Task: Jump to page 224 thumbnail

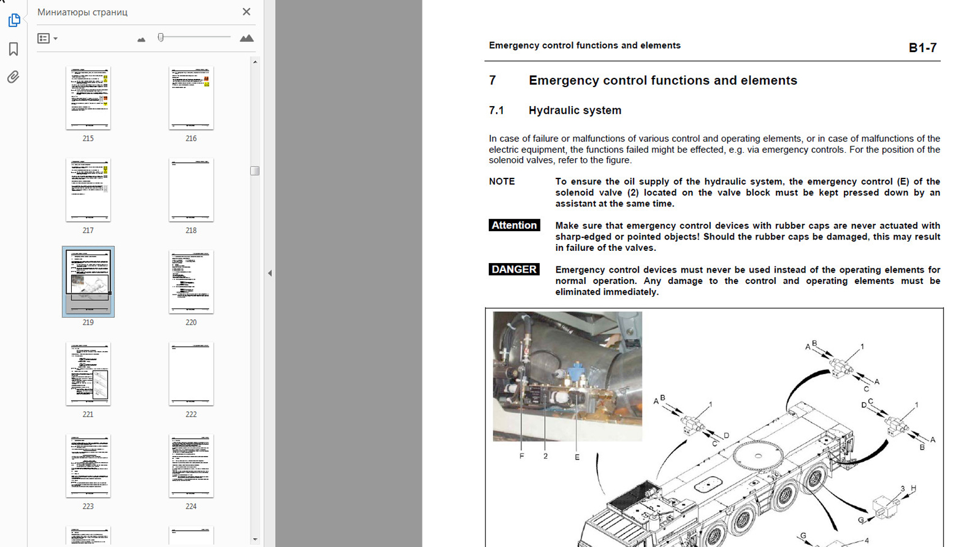Action: 191,466
